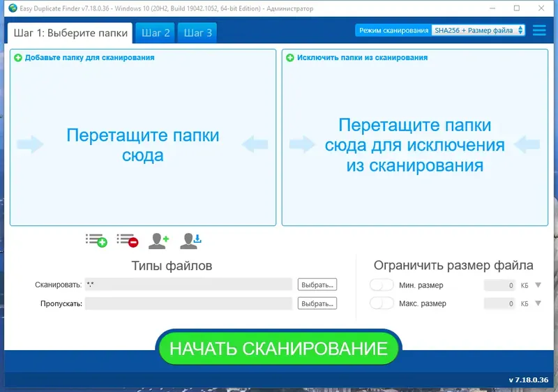This screenshot has height=392, width=558.
Task: Click the version v 7.18.0.36 text
Action: (529, 380)
